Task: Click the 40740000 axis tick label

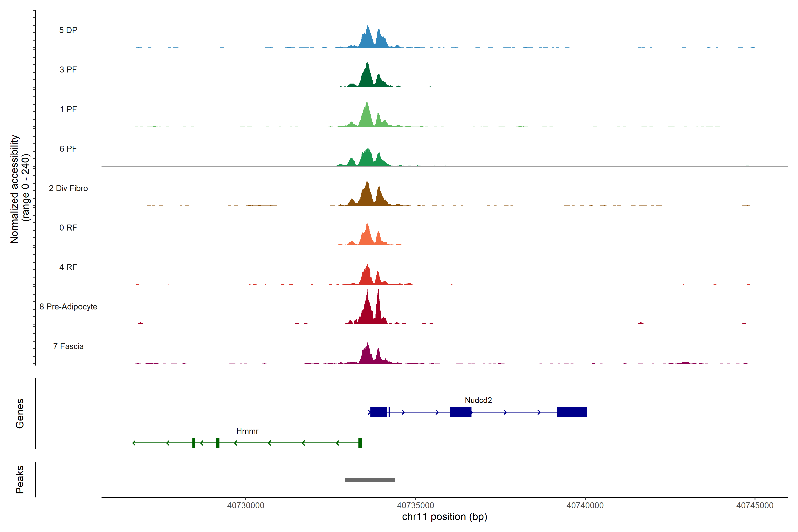Action: 585,505
